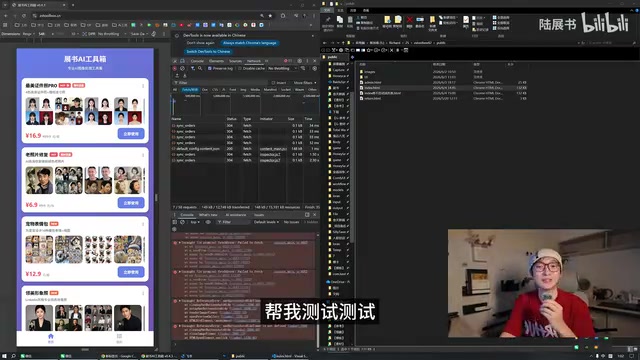Viewport: 640px width, 360px height.
Task: Switch to the Console tab in DevTools
Action: pos(197,61)
